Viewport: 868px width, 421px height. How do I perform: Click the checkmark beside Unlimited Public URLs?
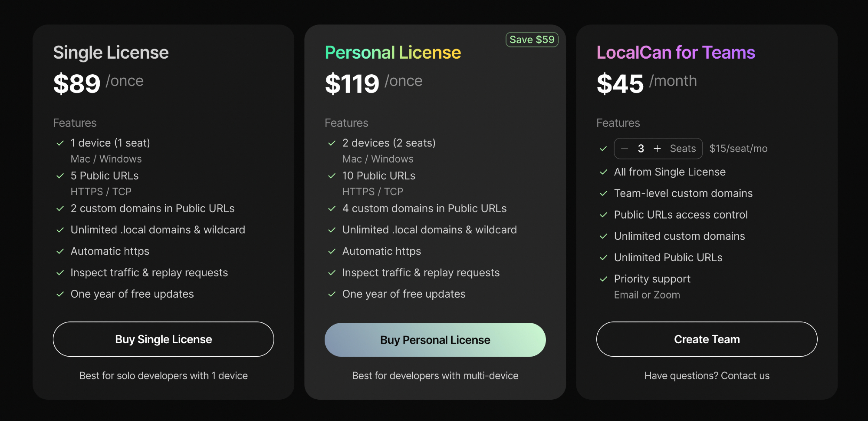pos(603,258)
